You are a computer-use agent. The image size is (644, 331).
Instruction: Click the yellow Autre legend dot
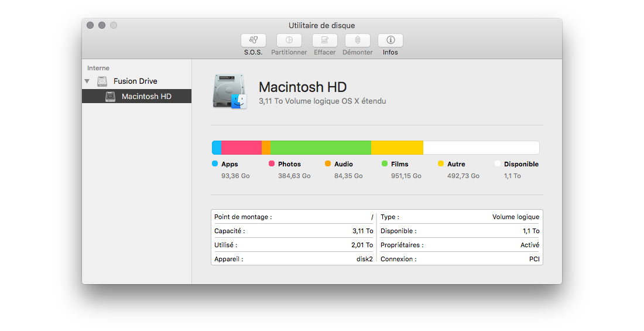pos(441,163)
